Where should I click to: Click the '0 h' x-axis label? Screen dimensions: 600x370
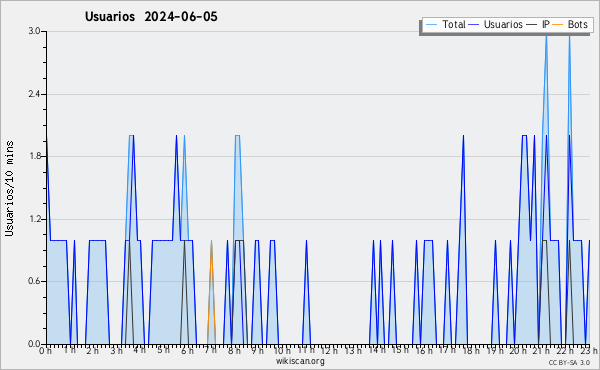point(45,350)
